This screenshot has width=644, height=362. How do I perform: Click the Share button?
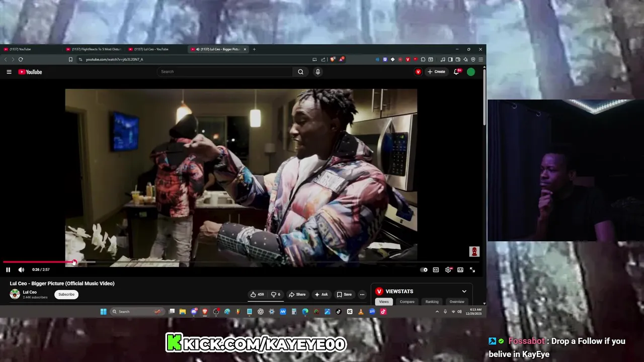click(x=297, y=295)
